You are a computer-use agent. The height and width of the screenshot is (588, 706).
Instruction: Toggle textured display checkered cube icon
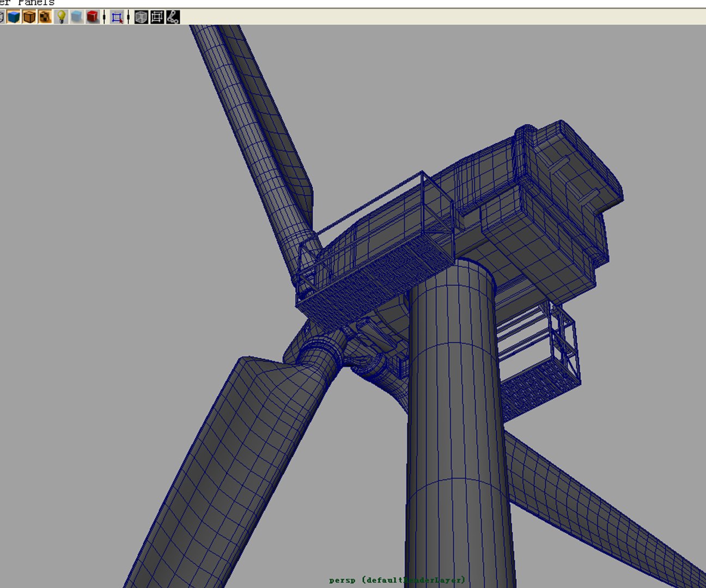tap(45, 17)
